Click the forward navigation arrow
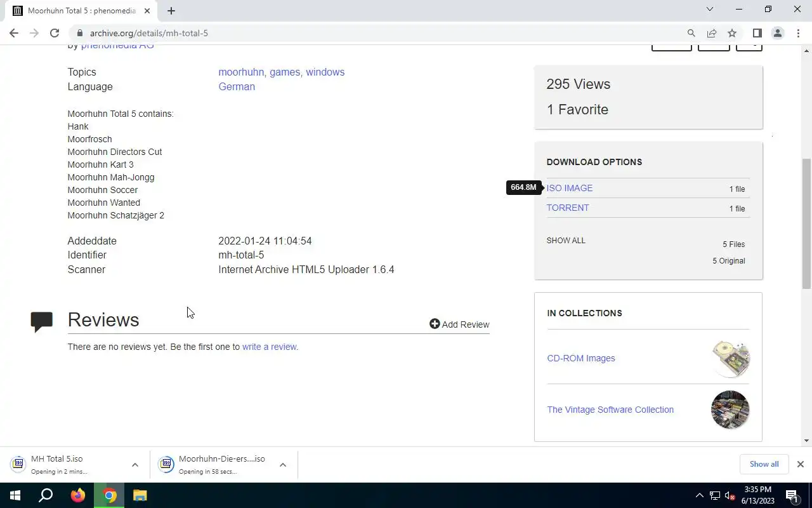 coord(34,33)
